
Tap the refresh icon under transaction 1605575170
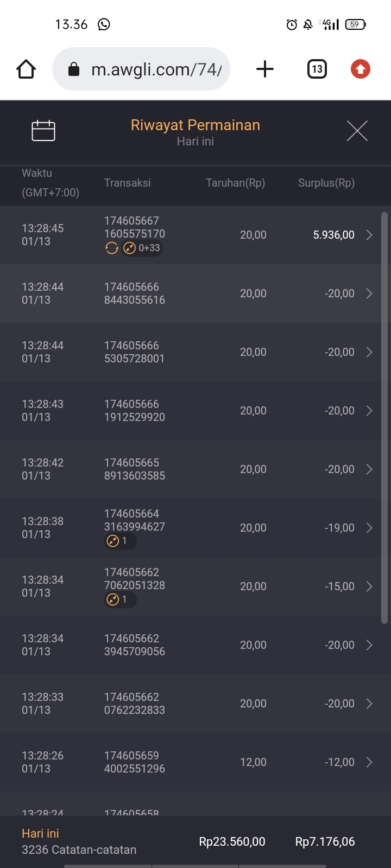pyautogui.click(x=112, y=248)
